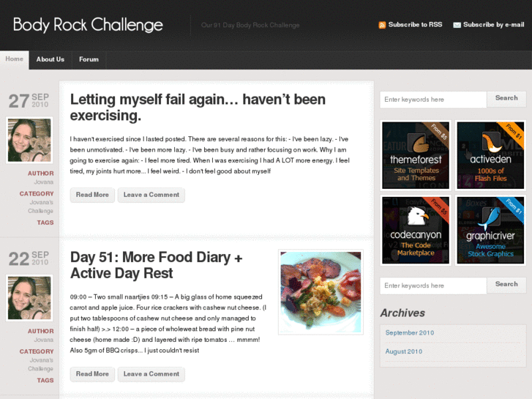
Task: Open the graphicriver Stock Graphics ad
Action: [x=490, y=230]
